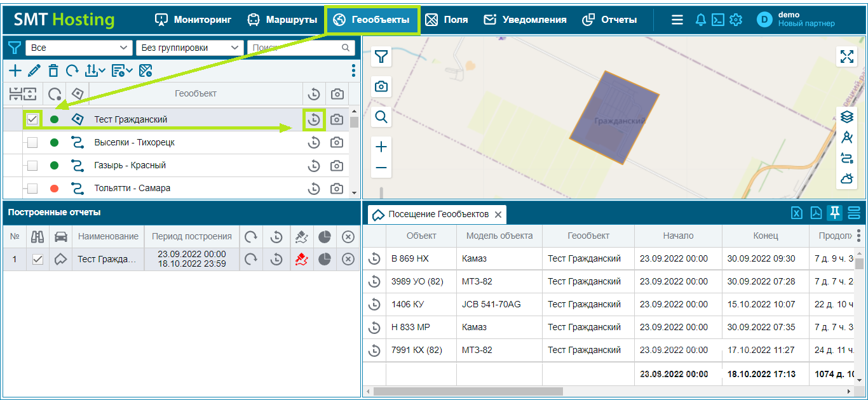
Task: Click the plus icon to add geoobject
Action: 15,70
